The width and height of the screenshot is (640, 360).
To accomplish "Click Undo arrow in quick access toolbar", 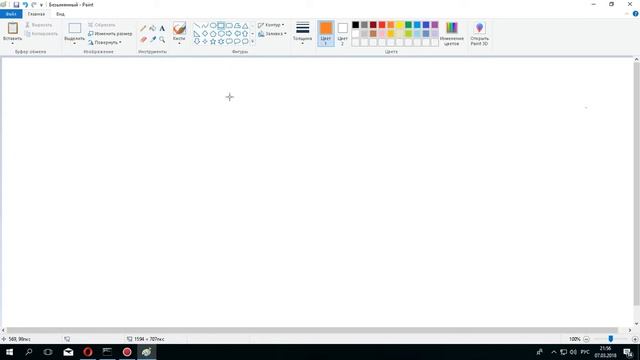I will point(25,4).
